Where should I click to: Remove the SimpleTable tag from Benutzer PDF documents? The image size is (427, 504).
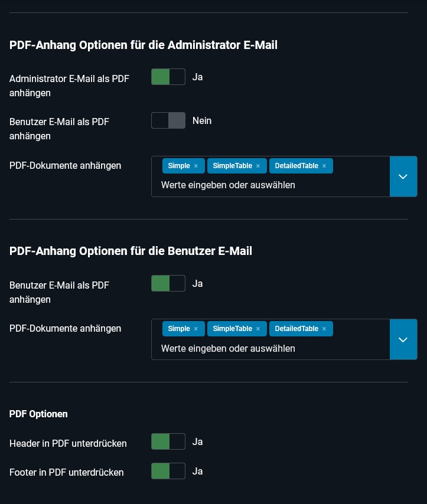click(258, 329)
